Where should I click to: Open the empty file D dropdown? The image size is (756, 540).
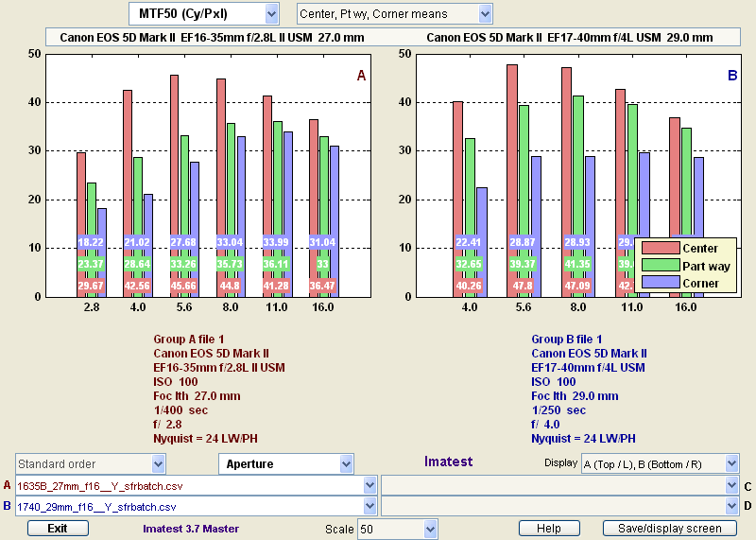point(559,507)
